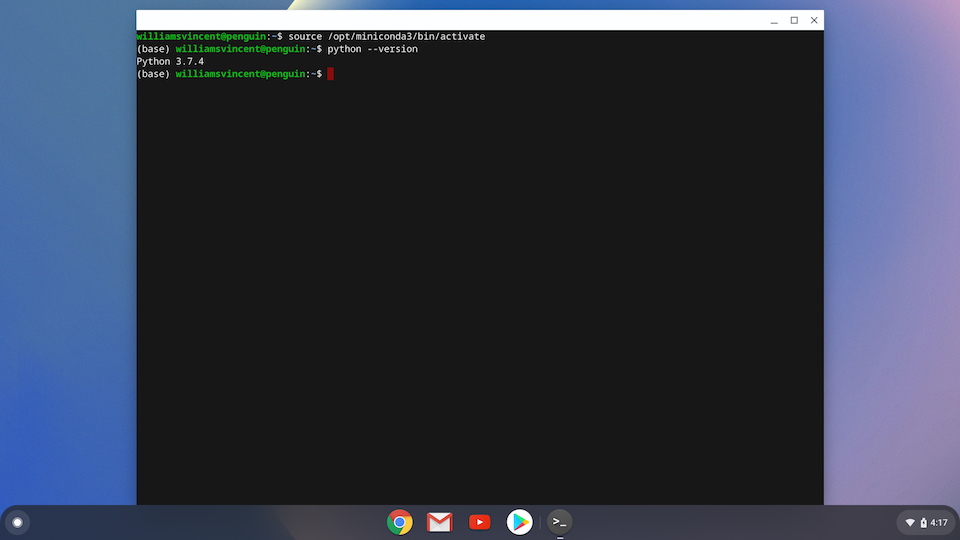This screenshot has height=540, width=960.
Task: Minimize the terminal window
Action: (774, 20)
